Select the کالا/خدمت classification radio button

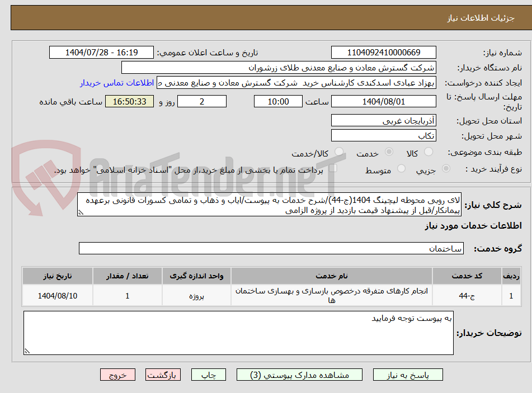[338, 151]
